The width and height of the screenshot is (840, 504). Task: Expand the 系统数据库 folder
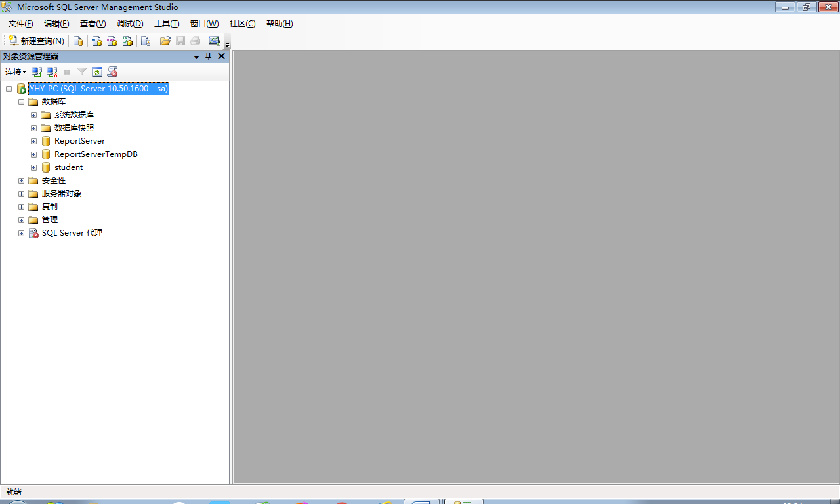33,115
